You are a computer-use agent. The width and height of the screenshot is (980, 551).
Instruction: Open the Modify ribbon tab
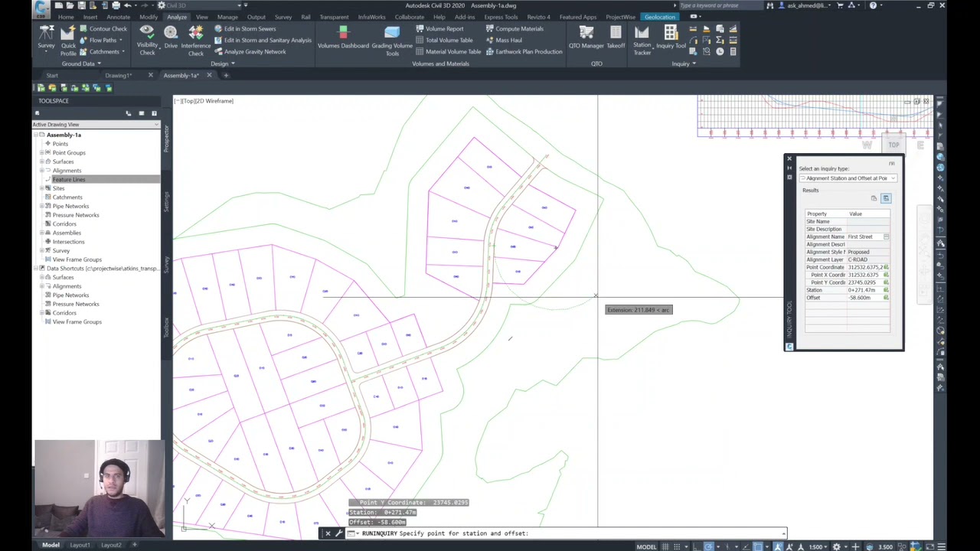[x=149, y=17]
